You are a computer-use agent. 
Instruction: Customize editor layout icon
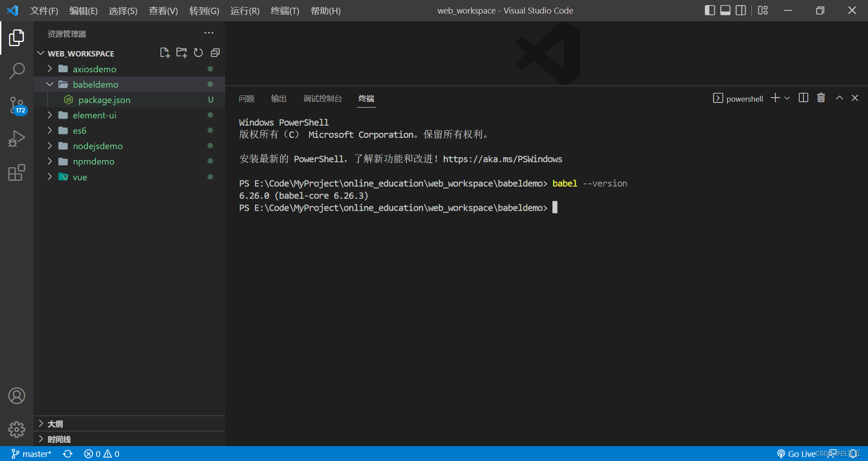(763, 10)
